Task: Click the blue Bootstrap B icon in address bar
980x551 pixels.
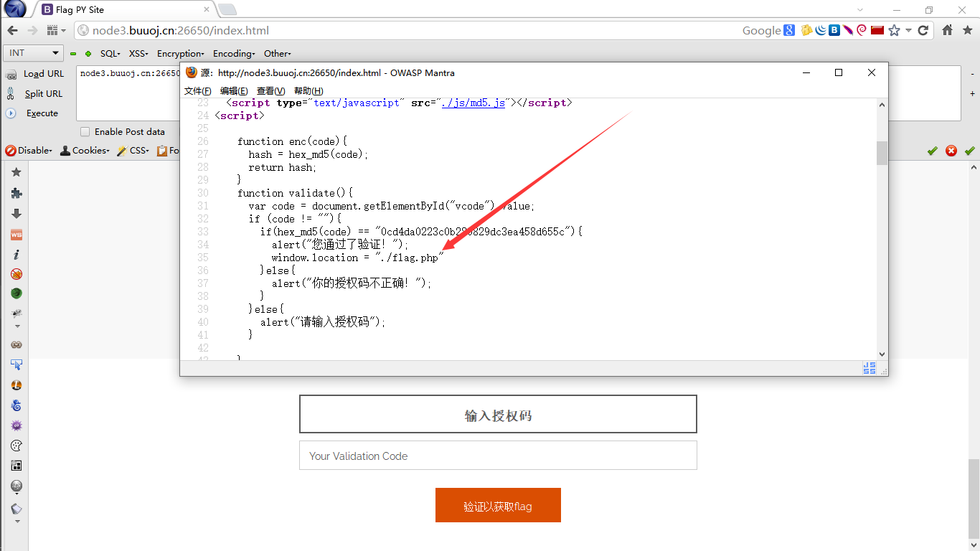Action: tap(834, 30)
